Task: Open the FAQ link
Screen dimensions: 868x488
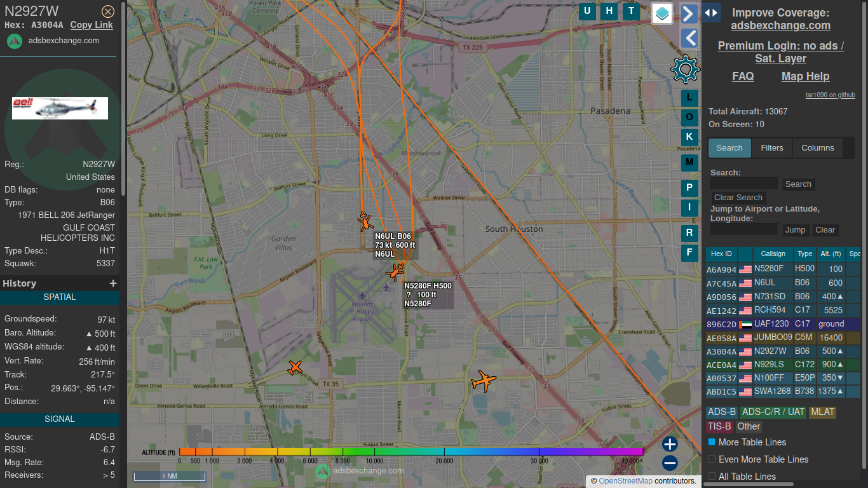Action: point(743,76)
